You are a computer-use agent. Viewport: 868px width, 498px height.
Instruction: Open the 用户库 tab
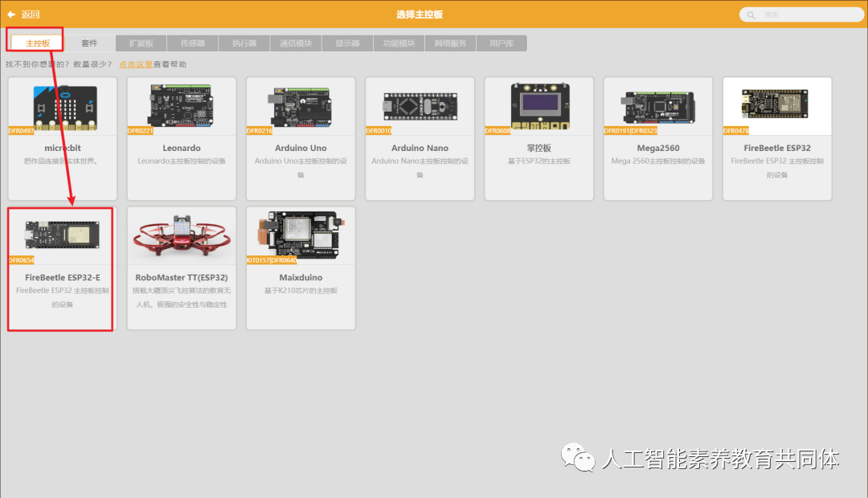[x=502, y=43]
